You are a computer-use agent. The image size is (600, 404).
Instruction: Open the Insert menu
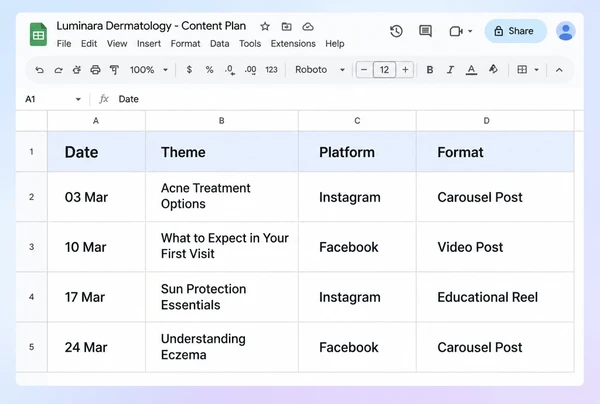[x=149, y=44]
